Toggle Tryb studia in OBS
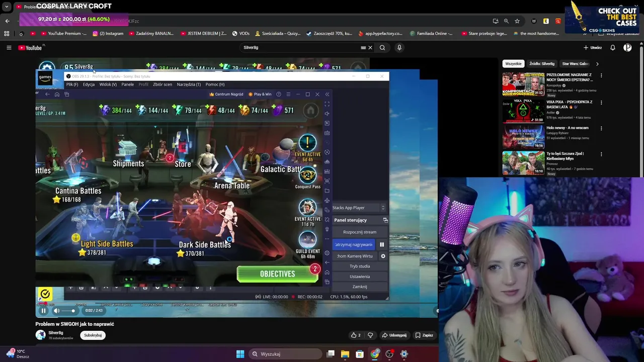Viewport: 644px width, 362px height. click(x=359, y=266)
